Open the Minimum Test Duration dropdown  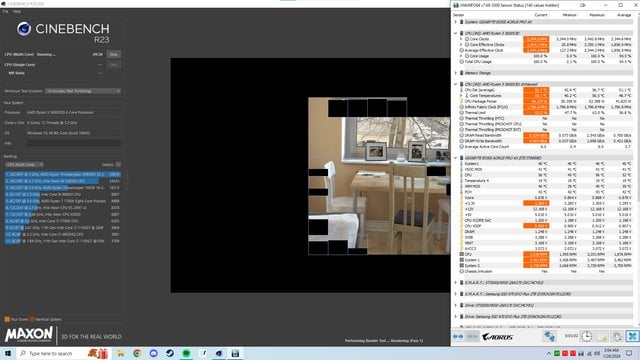pyautogui.click(x=83, y=91)
